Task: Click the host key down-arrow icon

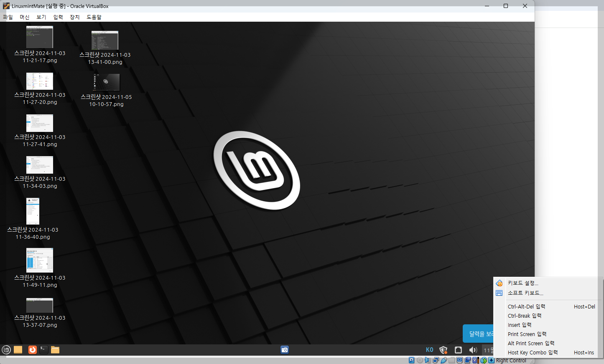Action: coord(491,360)
